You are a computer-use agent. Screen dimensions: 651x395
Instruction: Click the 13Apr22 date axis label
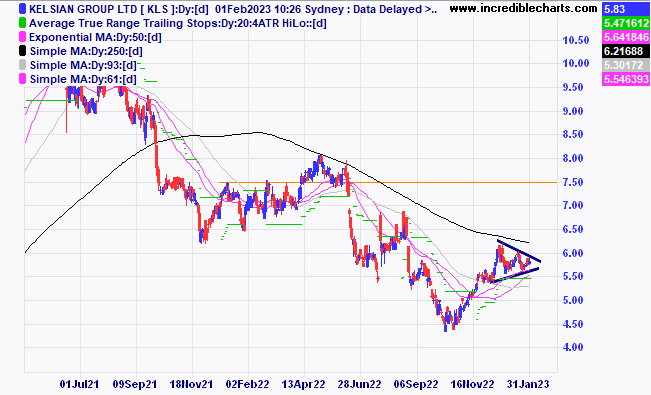(x=303, y=385)
